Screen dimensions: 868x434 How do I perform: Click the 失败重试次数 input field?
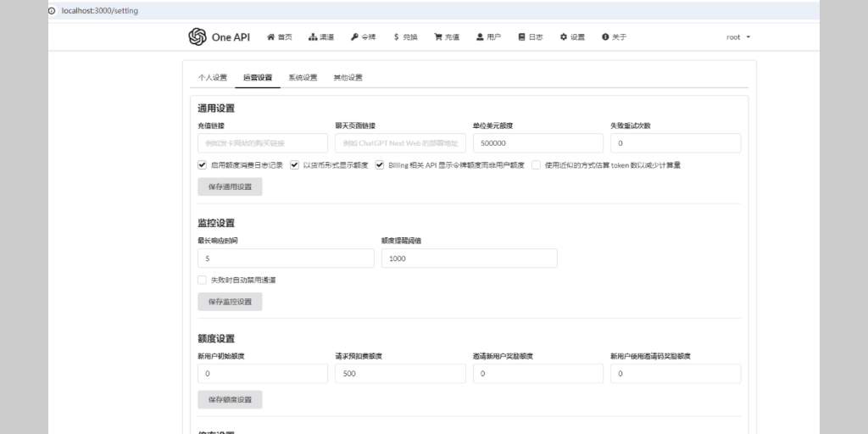[676, 142]
